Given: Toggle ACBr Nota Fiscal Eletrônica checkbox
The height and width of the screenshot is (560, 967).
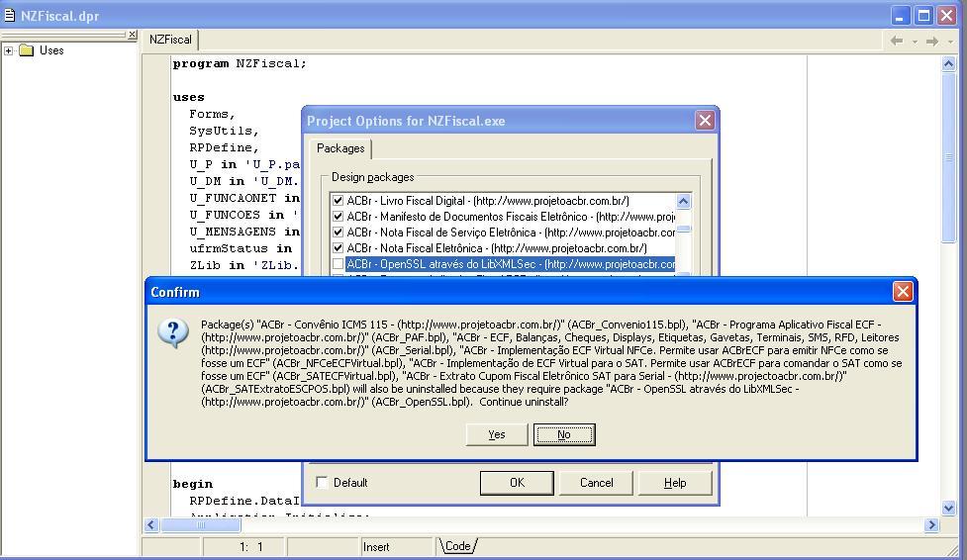Looking at the screenshot, I should tap(338, 248).
